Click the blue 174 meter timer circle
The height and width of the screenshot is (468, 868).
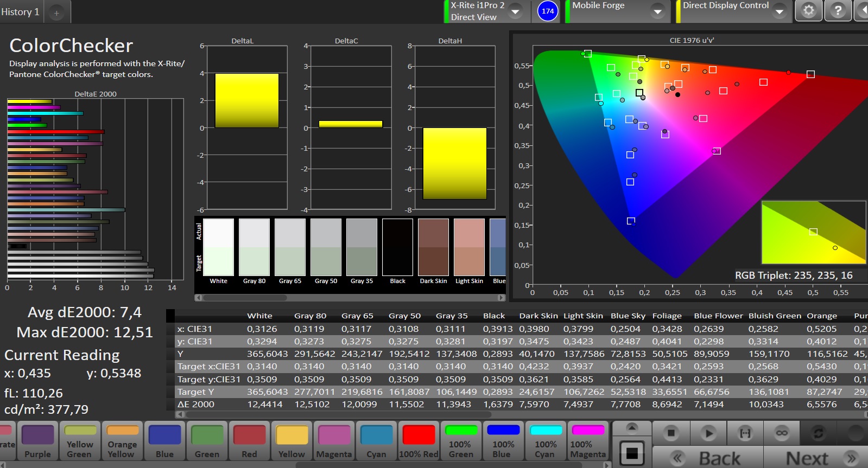tap(548, 11)
